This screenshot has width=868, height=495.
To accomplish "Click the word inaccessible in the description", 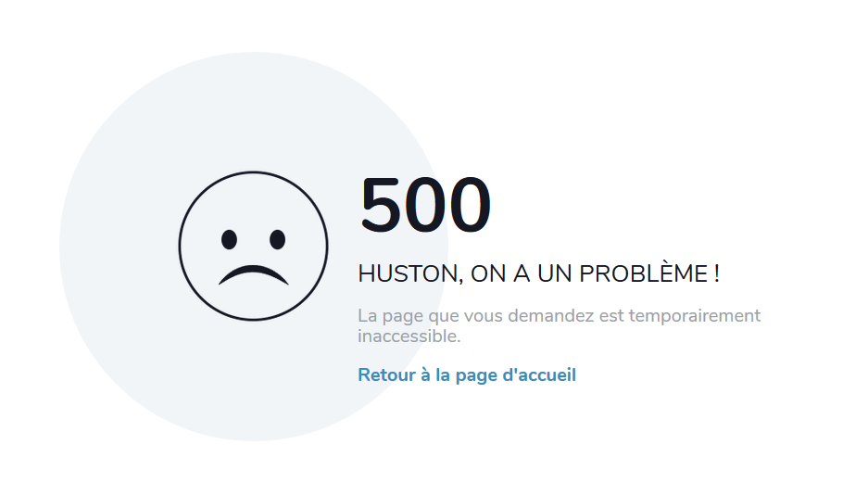I will coord(409,336).
